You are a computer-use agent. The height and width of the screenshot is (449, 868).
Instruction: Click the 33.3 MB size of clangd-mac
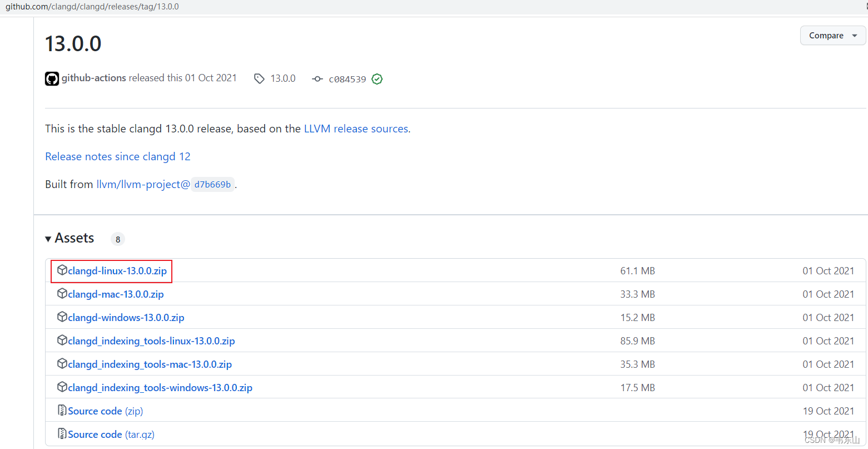638,294
